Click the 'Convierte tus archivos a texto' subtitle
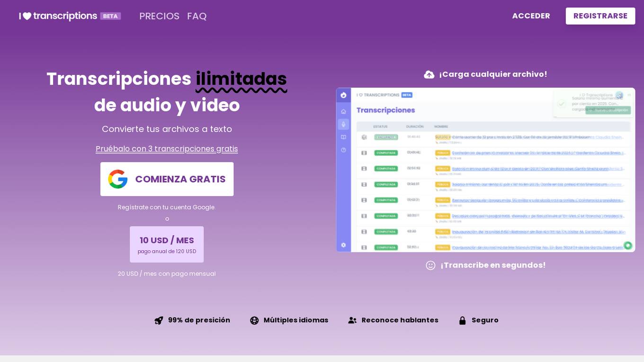 [167, 129]
